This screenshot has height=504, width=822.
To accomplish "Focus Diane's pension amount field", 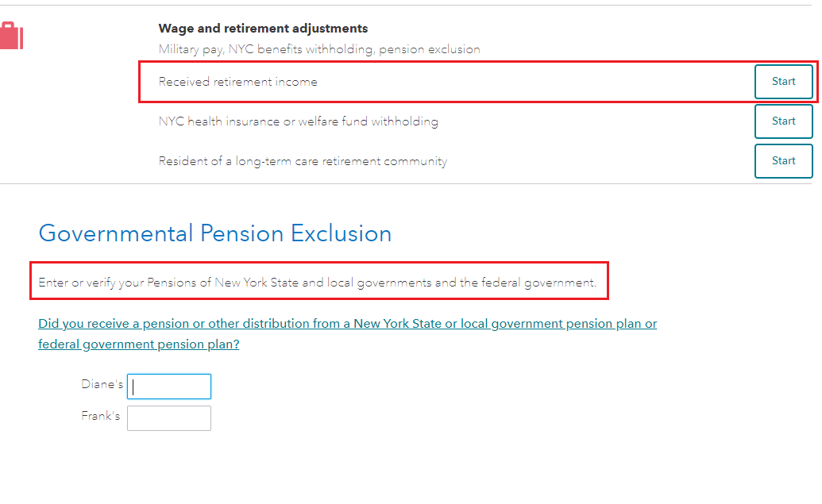I will click(x=169, y=387).
